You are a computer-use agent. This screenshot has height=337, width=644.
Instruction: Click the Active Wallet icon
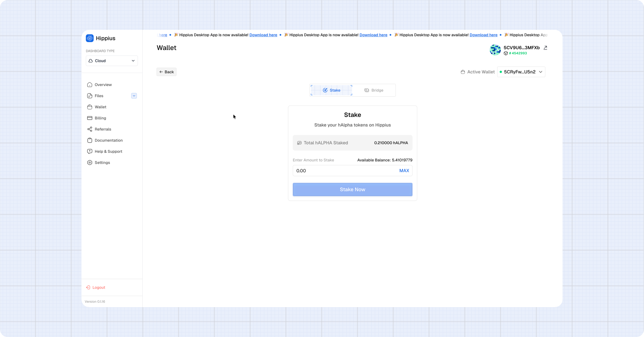tap(463, 72)
